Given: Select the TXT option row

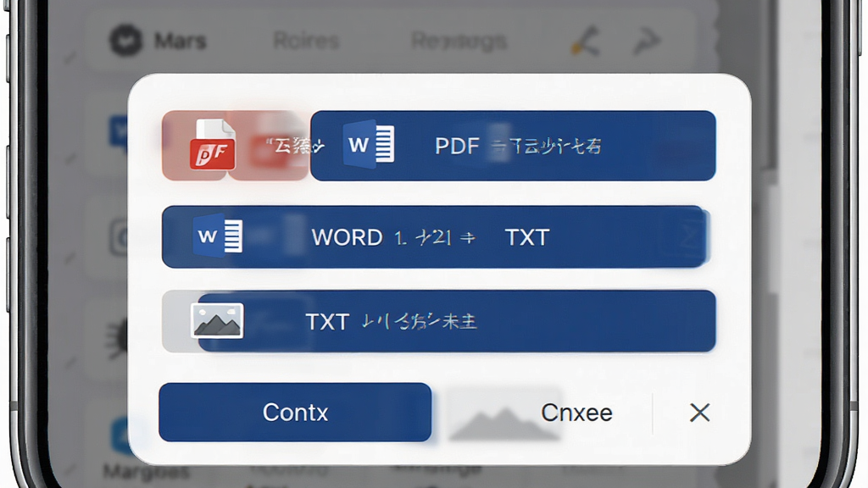Looking at the screenshot, I should pyautogui.click(x=438, y=321).
